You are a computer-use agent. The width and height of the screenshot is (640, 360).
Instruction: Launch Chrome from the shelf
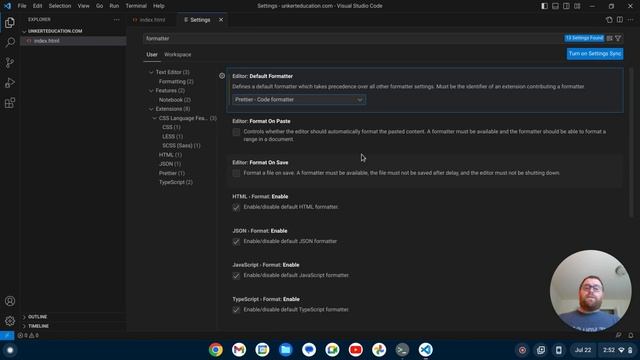(x=216, y=350)
